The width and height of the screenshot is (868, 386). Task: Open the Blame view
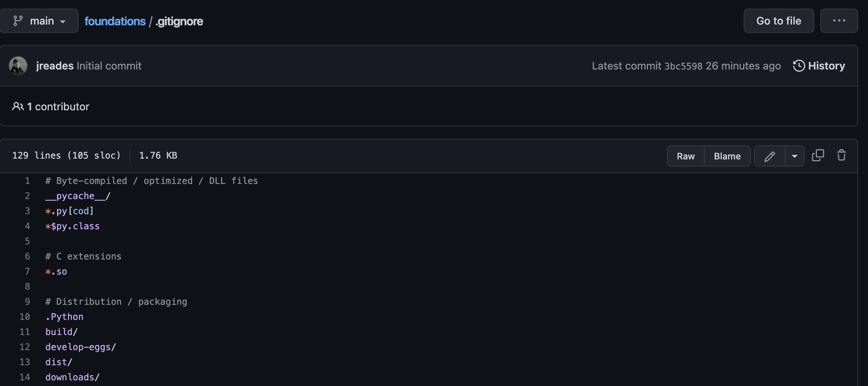tap(727, 156)
